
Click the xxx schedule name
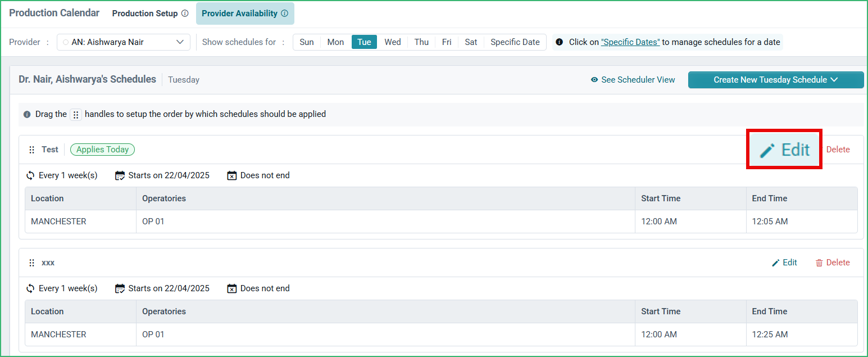48,263
